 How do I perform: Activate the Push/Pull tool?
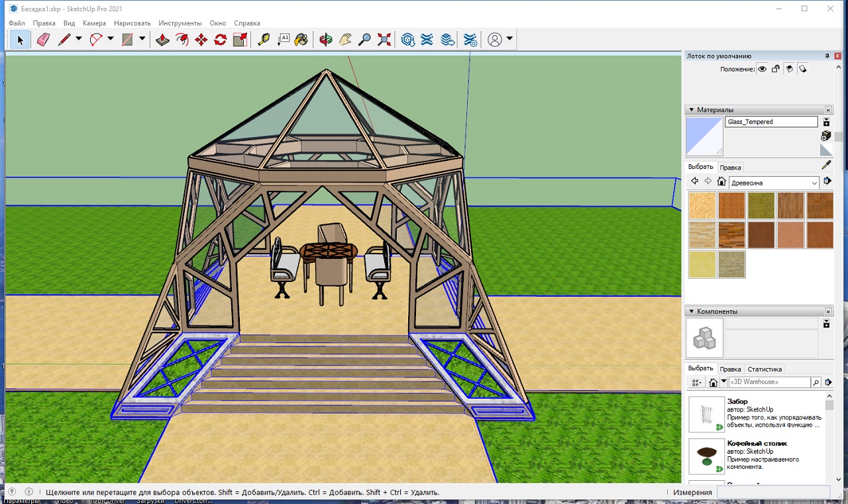(x=162, y=40)
